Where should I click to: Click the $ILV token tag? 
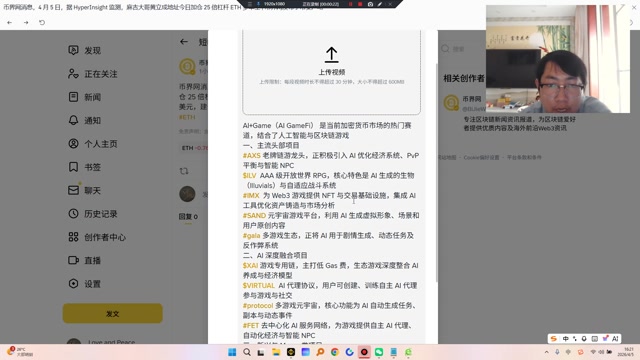pyautogui.click(x=249, y=176)
